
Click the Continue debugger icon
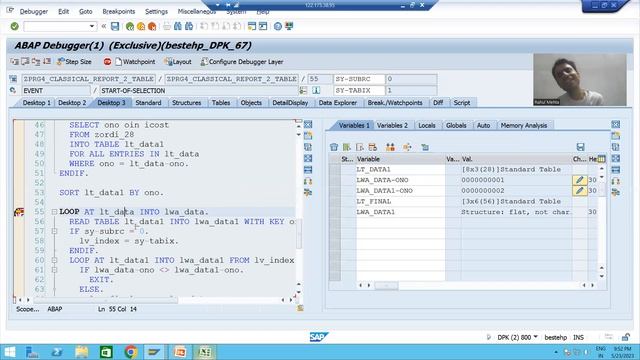[47, 62]
